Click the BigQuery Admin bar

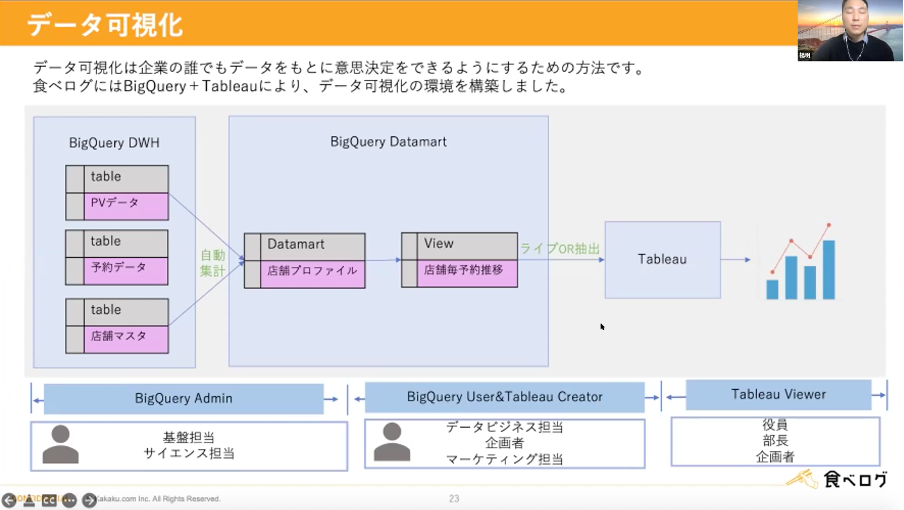(x=183, y=398)
